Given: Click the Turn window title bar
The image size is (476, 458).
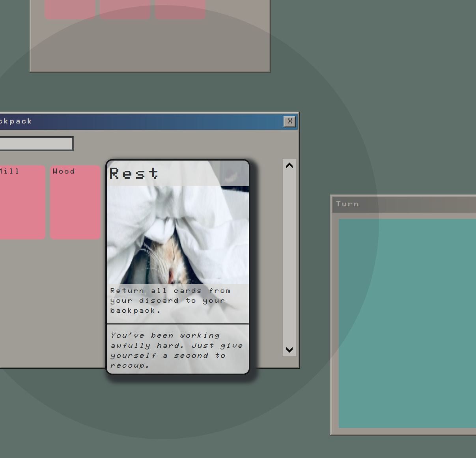Looking at the screenshot, I should [x=404, y=204].
